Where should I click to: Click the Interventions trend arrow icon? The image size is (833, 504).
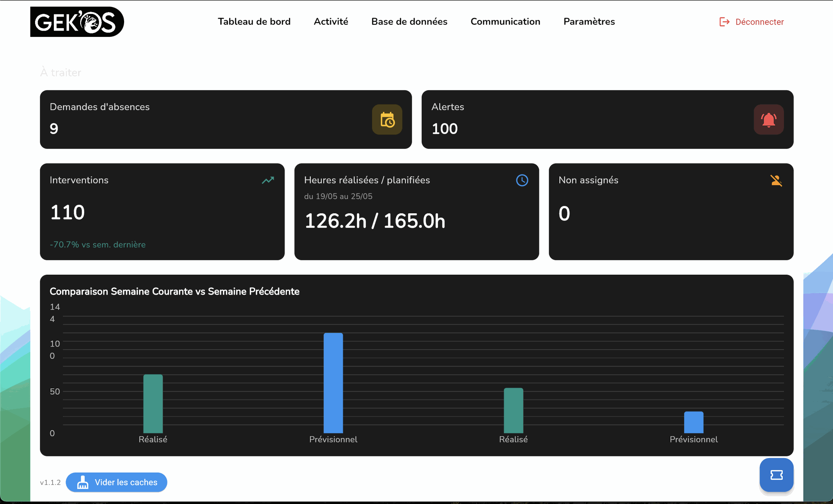[268, 180]
